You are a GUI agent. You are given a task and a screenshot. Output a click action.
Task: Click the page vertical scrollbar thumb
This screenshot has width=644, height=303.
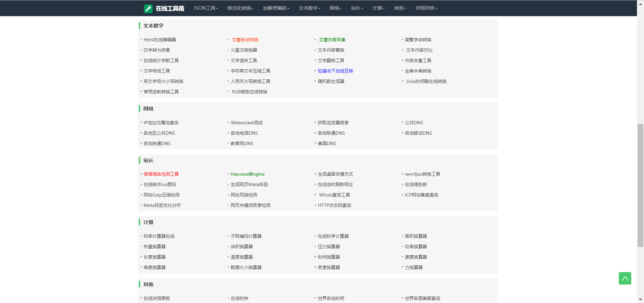click(x=640, y=185)
